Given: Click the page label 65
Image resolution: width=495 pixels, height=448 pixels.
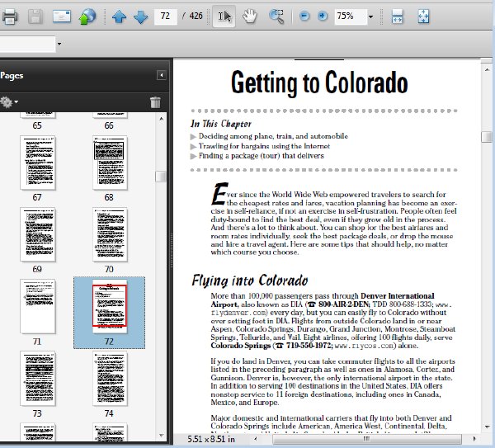Looking at the screenshot, I should coord(37,125).
